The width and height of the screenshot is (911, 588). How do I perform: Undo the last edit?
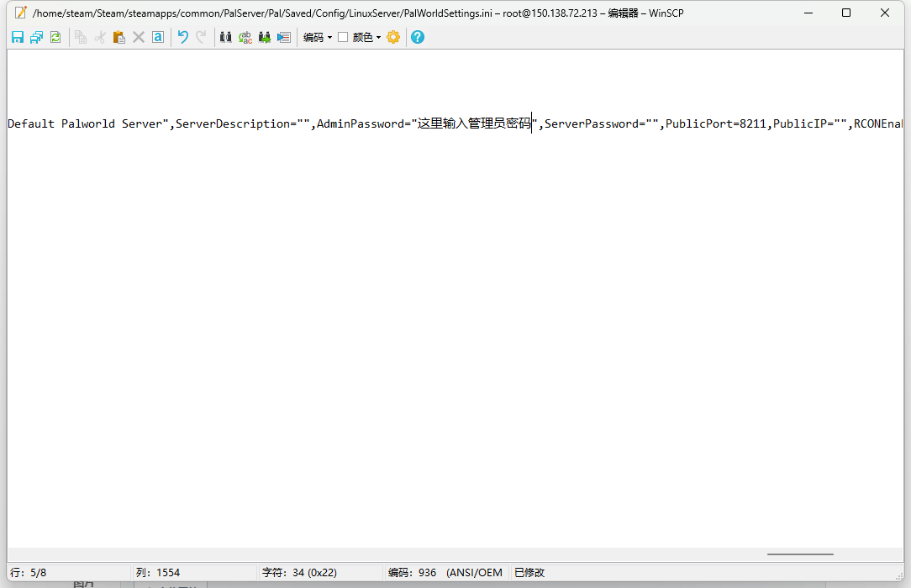(183, 37)
